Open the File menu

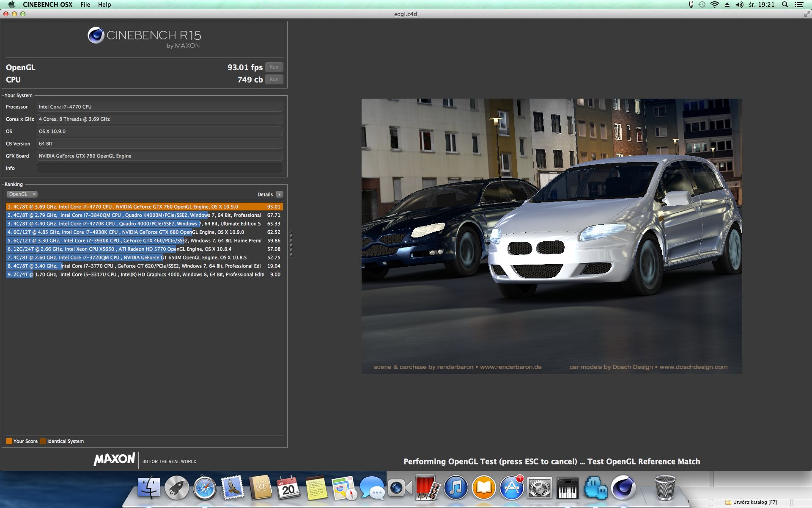pos(85,5)
